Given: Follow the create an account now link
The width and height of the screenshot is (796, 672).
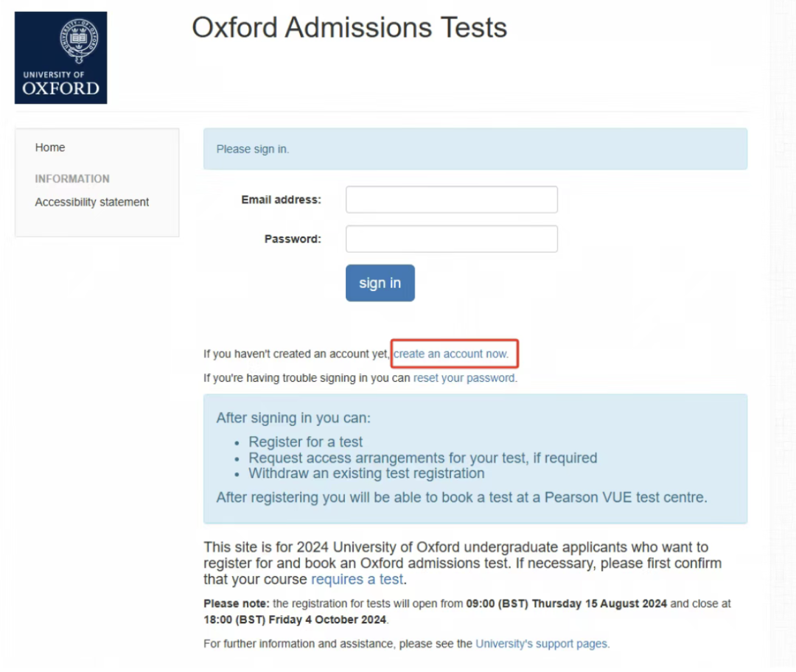Looking at the screenshot, I should pyautogui.click(x=451, y=354).
